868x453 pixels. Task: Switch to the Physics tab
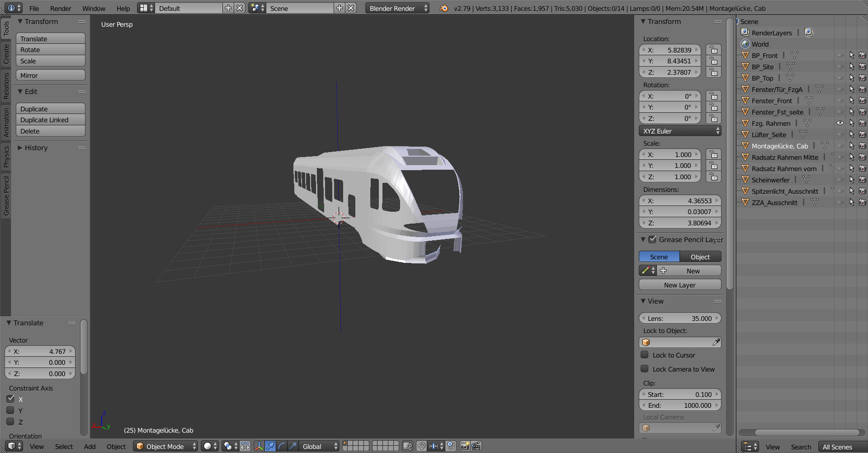coord(6,157)
